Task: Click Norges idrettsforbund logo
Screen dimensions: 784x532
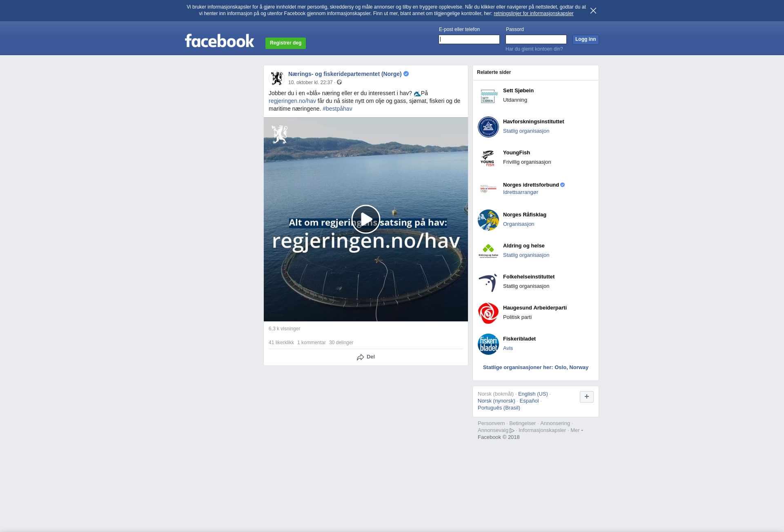Action: (488, 189)
